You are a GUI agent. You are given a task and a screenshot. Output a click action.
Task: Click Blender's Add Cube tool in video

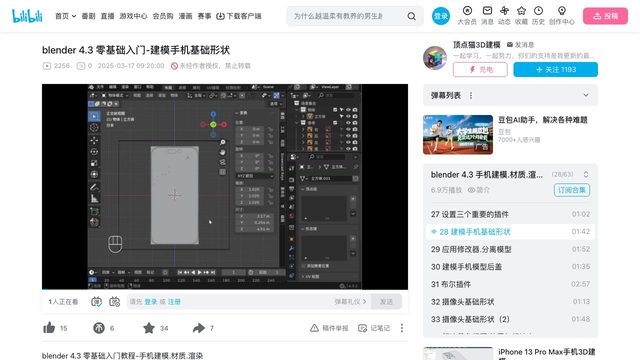point(94,211)
